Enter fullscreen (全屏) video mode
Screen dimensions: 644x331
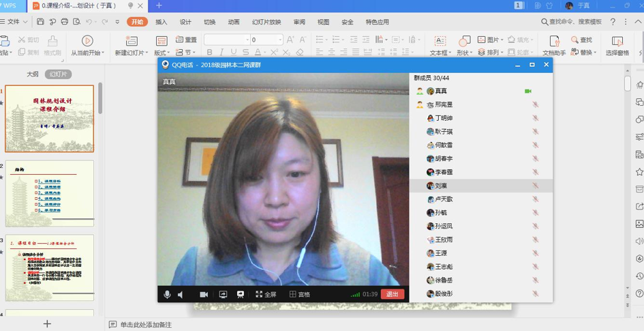click(x=266, y=294)
